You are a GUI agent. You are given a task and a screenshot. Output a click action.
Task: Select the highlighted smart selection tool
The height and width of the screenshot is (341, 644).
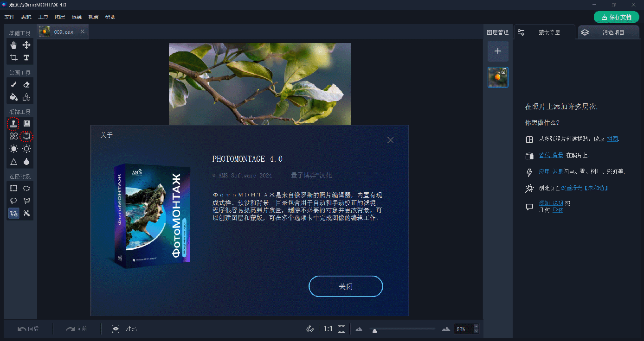tap(14, 213)
